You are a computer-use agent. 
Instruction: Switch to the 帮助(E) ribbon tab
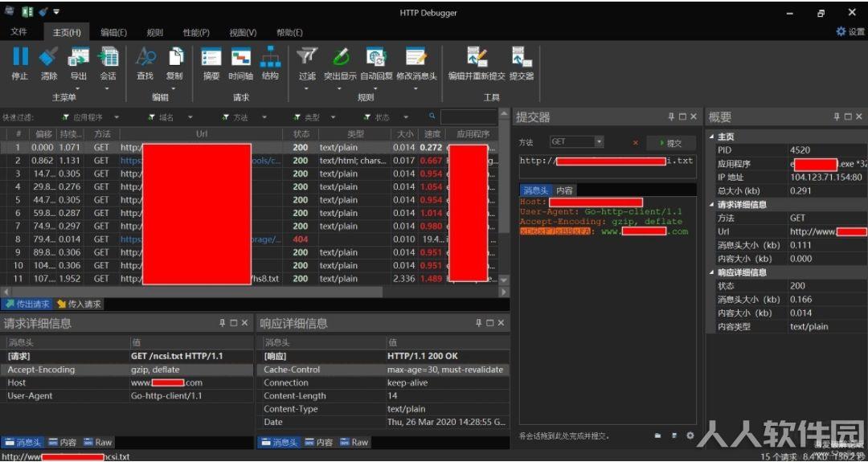coord(289,33)
